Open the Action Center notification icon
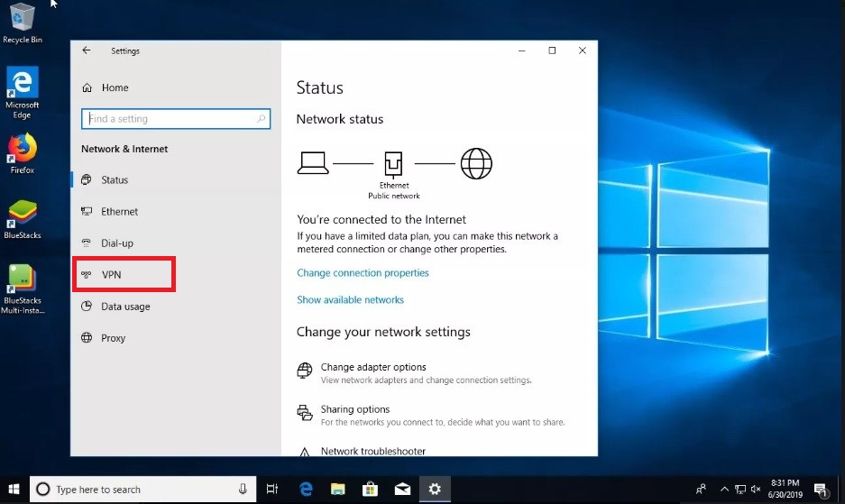This screenshot has width=845, height=504. coord(821,490)
